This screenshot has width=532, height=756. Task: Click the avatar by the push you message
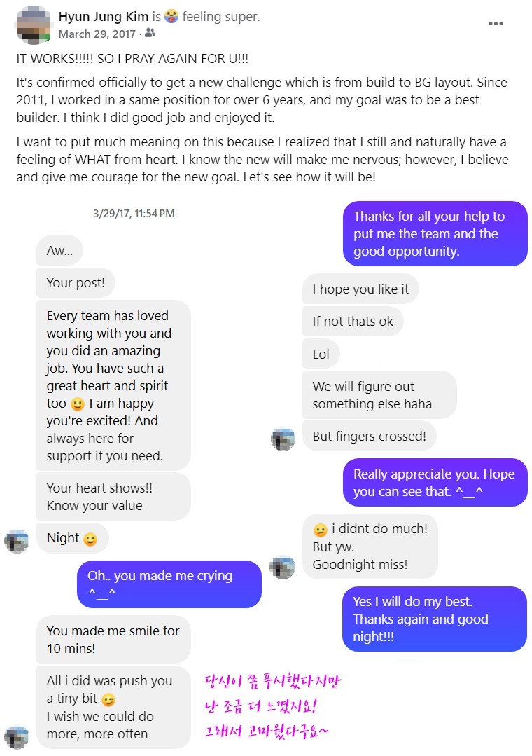(16, 737)
